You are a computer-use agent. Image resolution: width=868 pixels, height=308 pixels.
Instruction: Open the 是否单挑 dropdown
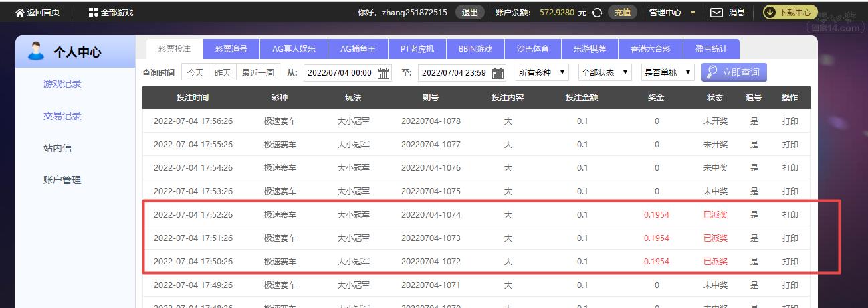tap(667, 72)
